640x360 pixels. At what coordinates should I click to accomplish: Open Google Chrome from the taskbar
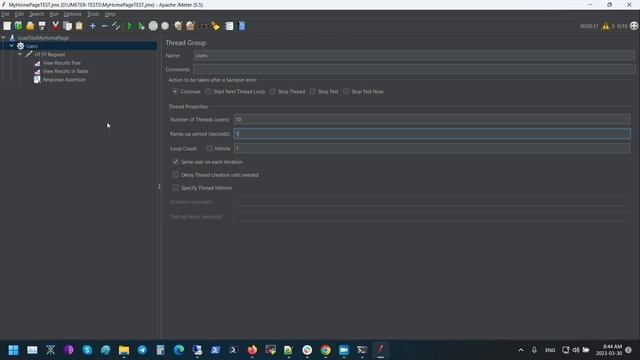pos(325,350)
